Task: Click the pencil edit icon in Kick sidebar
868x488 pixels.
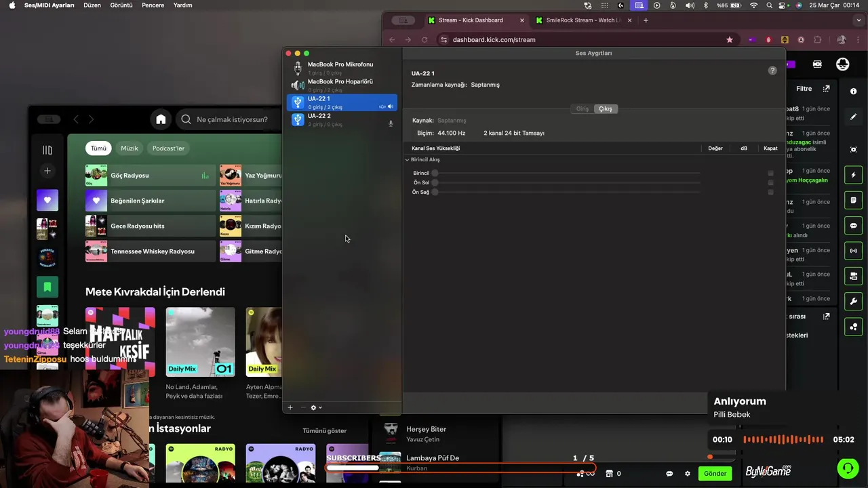Action: tap(854, 117)
